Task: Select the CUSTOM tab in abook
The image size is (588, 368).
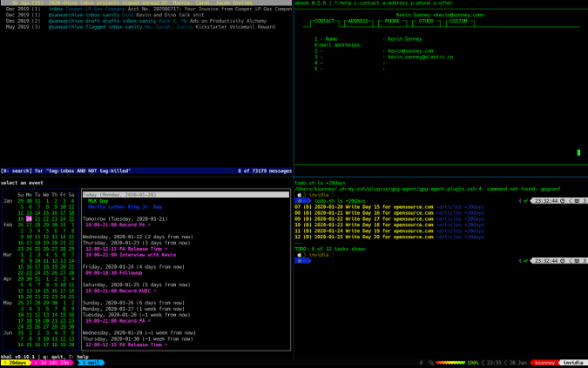Action: [x=458, y=20]
